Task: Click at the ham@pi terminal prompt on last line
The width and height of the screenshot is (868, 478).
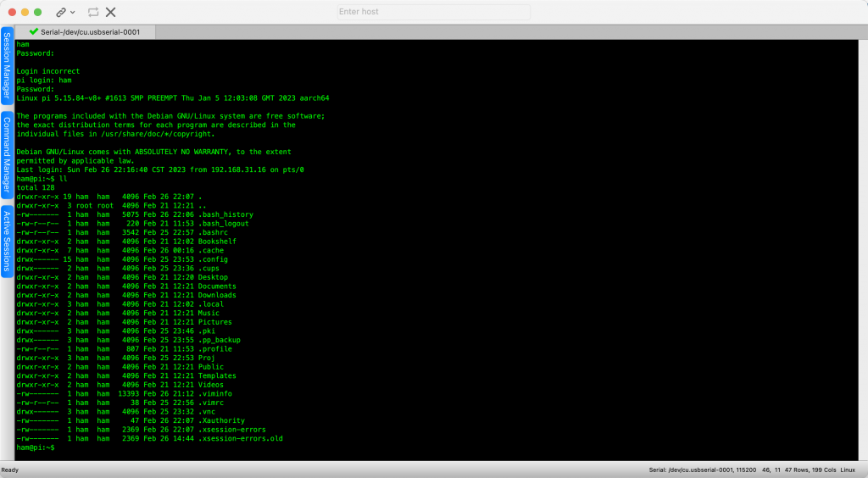Action: (36, 447)
